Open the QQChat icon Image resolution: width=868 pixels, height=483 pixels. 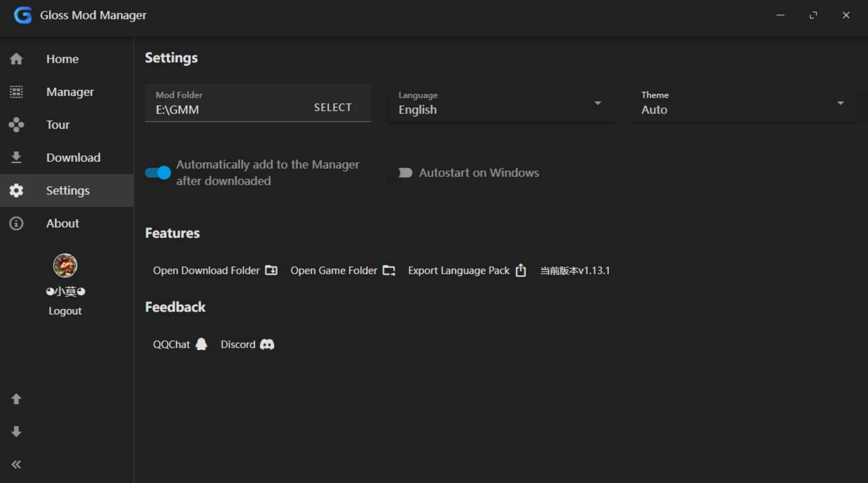point(201,344)
